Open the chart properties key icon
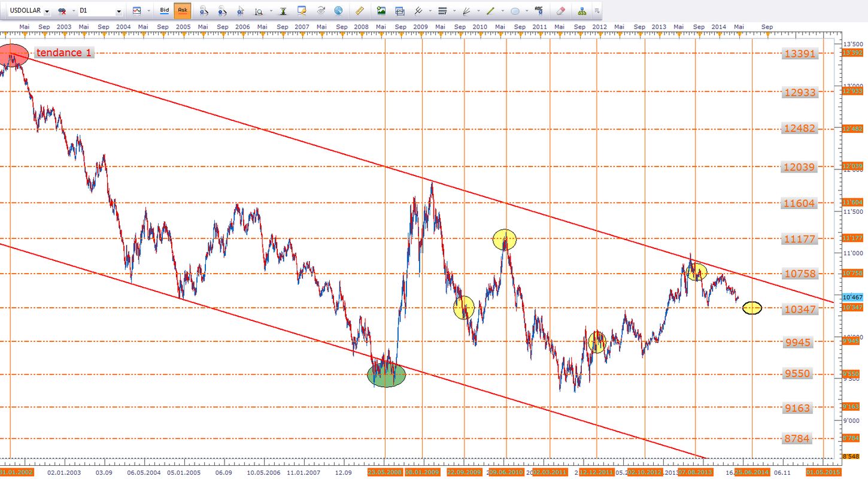 click(302, 11)
